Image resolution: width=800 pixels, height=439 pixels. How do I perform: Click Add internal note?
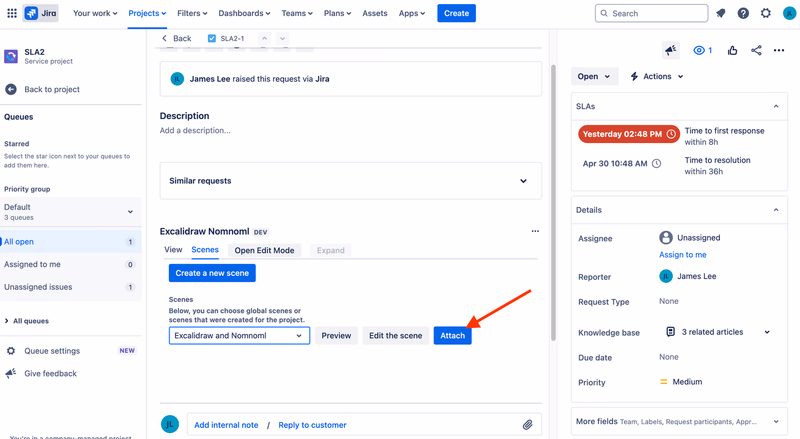(226, 425)
